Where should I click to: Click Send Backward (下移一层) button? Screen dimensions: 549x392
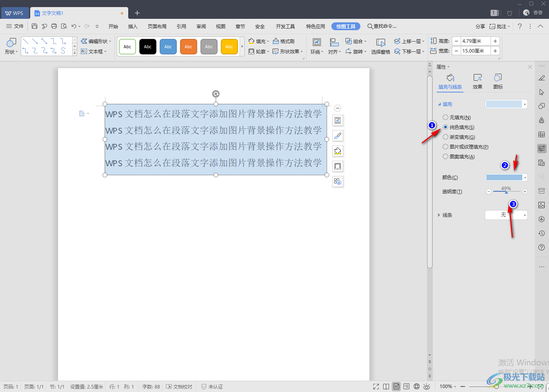click(409, 51)
